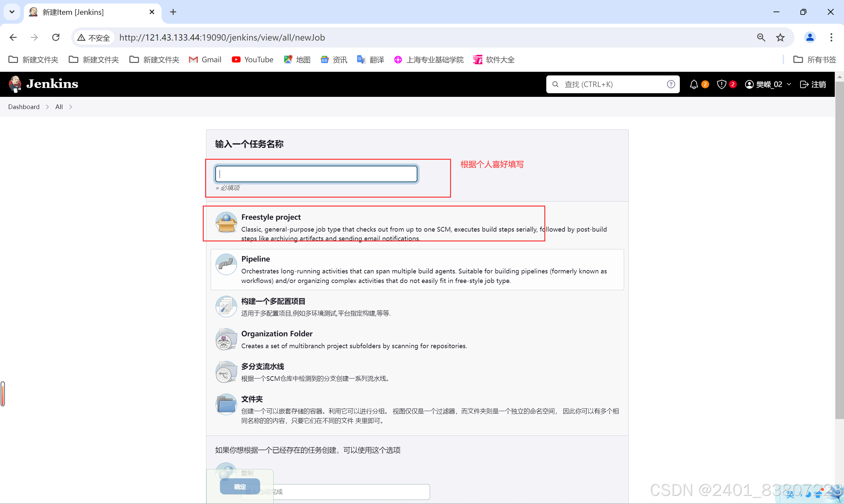844x504 pixels.
Task: Click inside the task name input field
Action: 316,174
